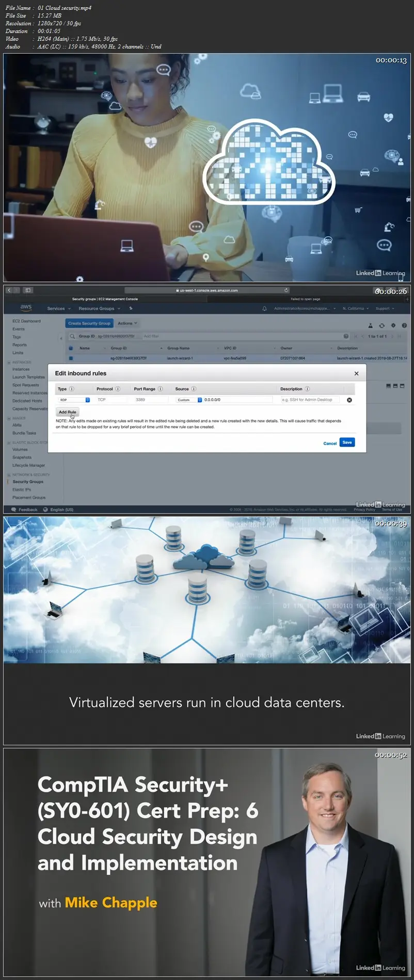Open Snapshots in the sidebar
414x980 pixels.
(x=22, y=458)
